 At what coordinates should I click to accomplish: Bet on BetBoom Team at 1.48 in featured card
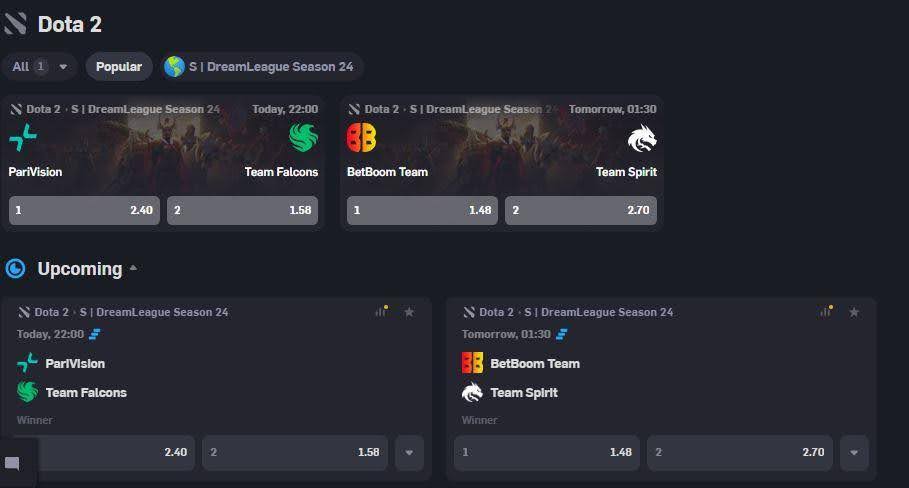421,211
